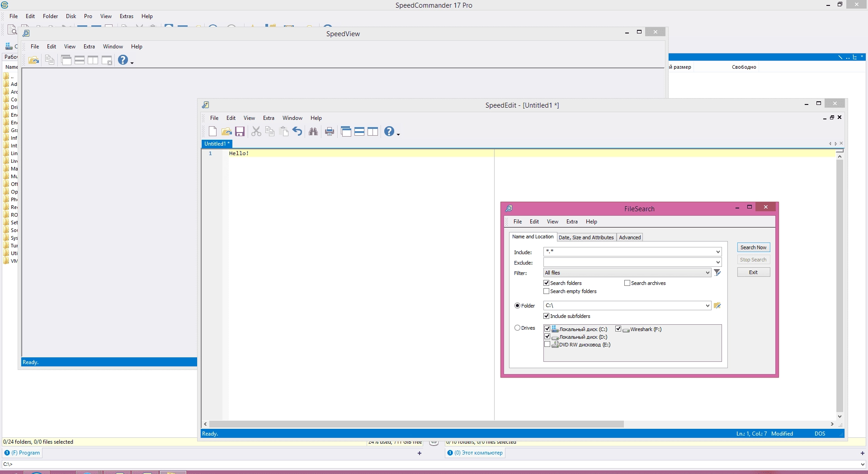This screenshot has width=868, height=474.
Task: Open the Pro menu in SpeedCommander
Action: [x=88, y=16]
